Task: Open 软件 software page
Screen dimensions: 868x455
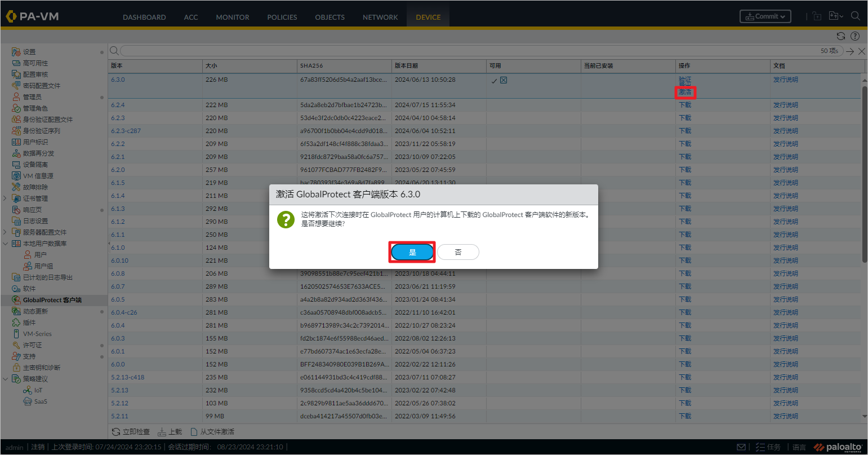Action: point(29,289)
